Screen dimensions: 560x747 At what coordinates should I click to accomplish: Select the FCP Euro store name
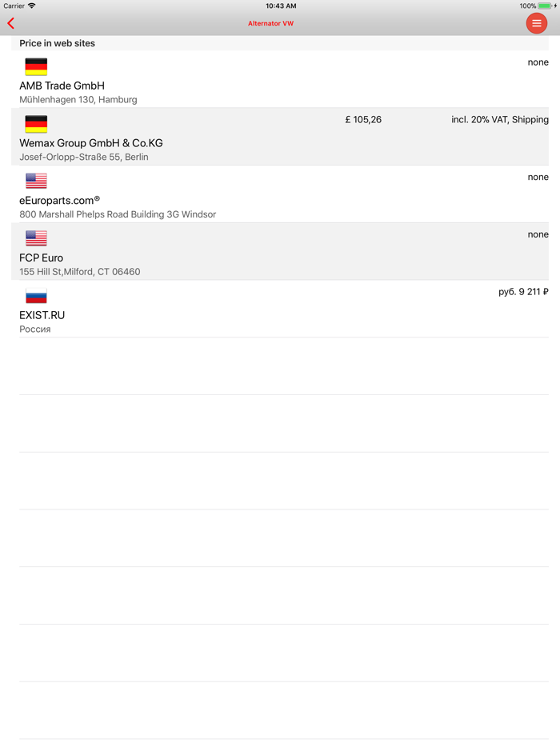point(41,258)
